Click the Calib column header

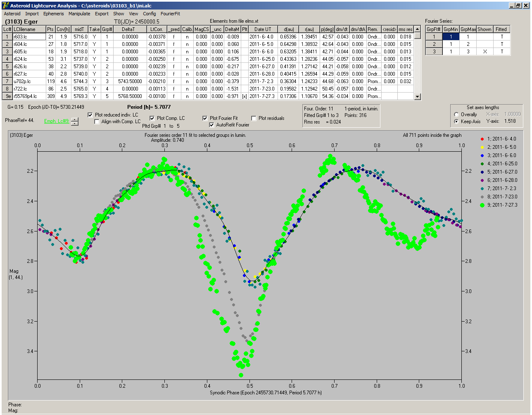[187, 29]
